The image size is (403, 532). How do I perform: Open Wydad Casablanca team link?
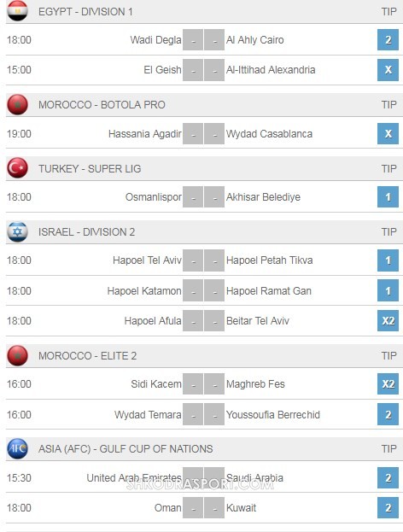point(269,134)
